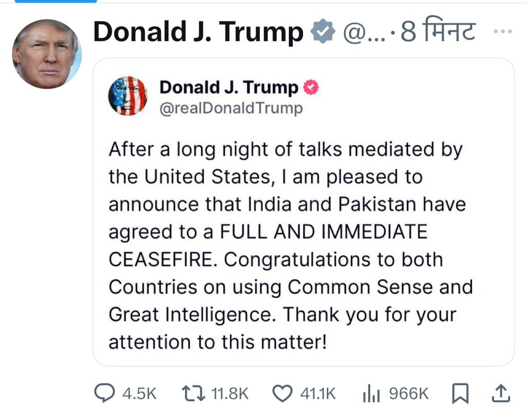The image size is (527, 420).
Task: Open the @realDonaldTrump handle in quoted post
Action: pyautogui.click(x=231, y=109)
